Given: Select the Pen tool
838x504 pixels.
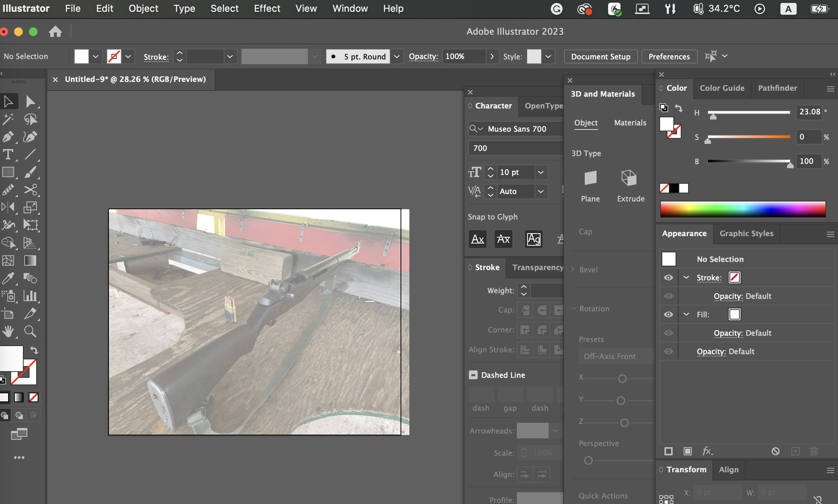Looking at the screenshot, I should pyautogui.click(x=8, y=137).
